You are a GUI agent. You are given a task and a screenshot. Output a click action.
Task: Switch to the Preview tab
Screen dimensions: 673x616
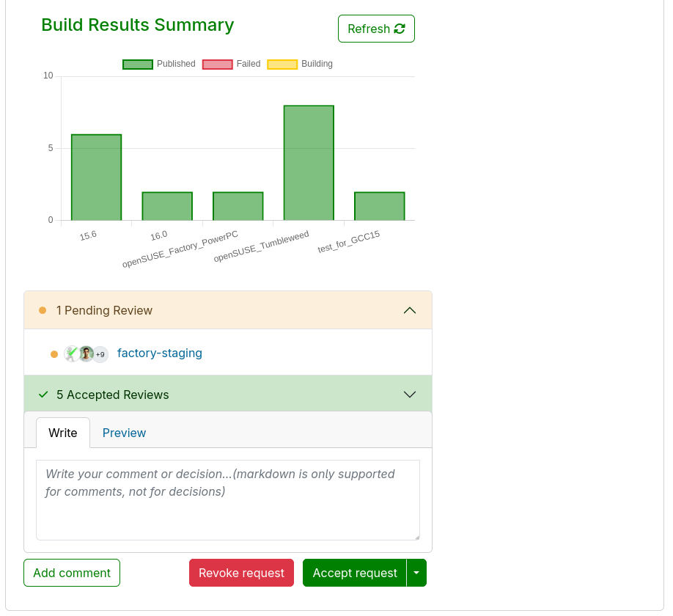(124, 433)
